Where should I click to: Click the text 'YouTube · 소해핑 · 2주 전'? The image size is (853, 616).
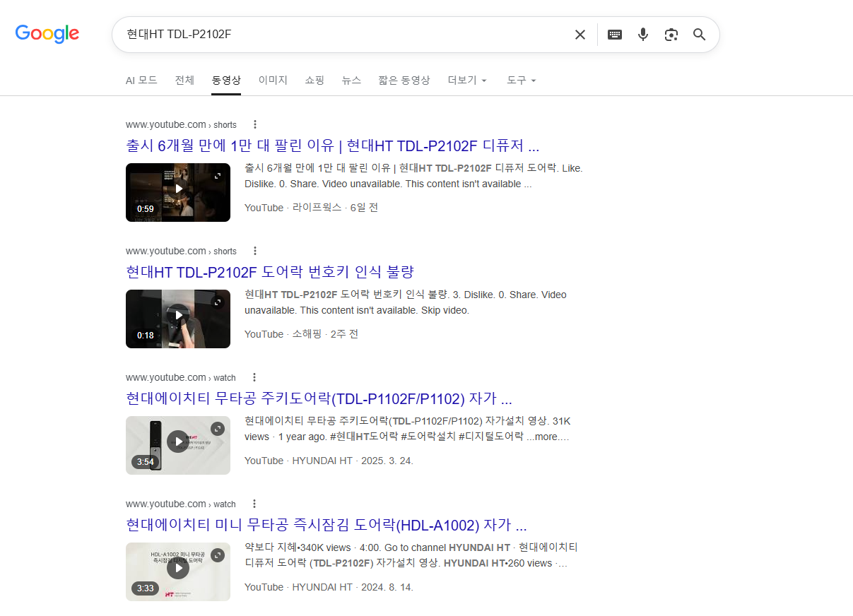301,334
